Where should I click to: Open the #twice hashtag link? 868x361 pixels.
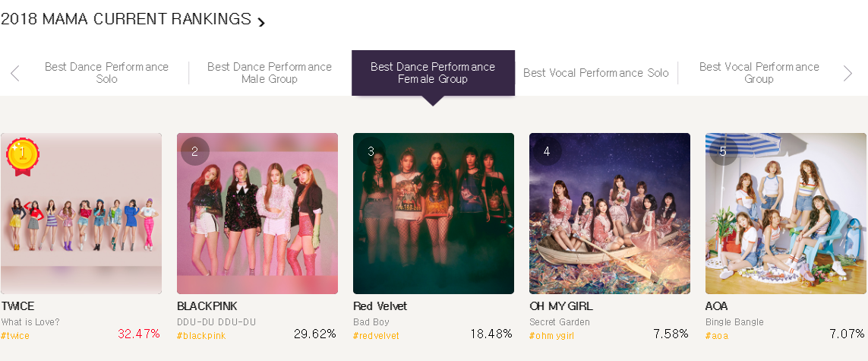(x=15, y=336)
